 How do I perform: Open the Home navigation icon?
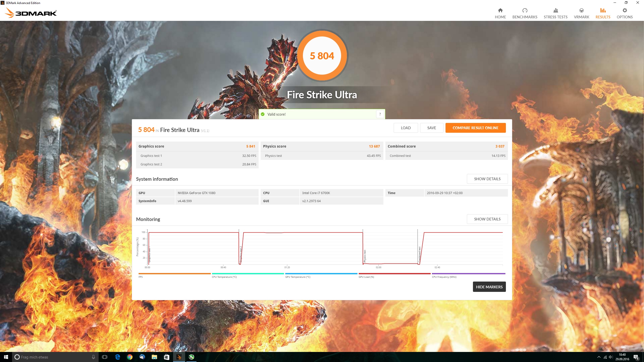[x=500, y=11]
